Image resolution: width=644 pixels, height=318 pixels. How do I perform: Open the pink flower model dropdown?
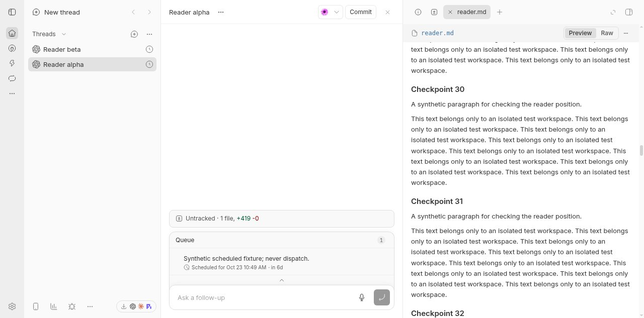click(x=331, y=12)
